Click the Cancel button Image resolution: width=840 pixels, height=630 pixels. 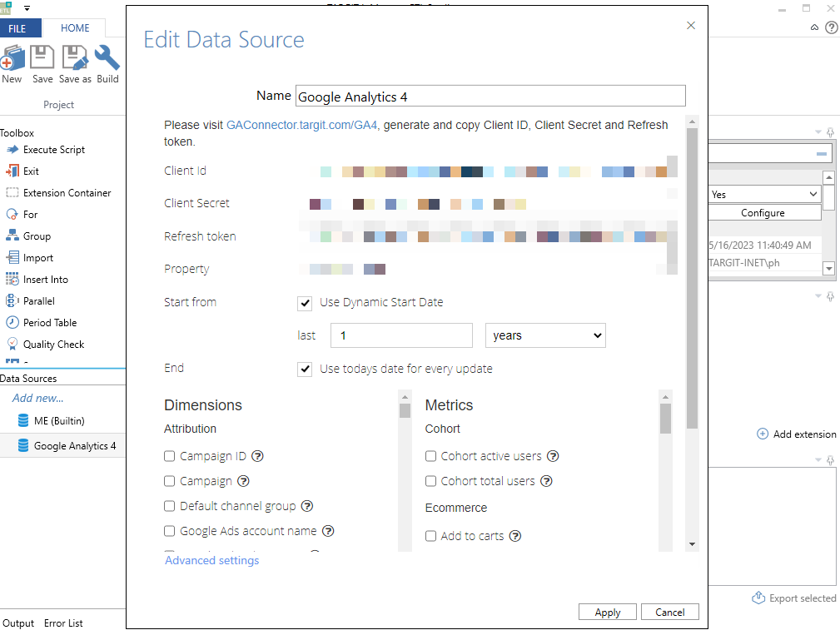(669, 612)
